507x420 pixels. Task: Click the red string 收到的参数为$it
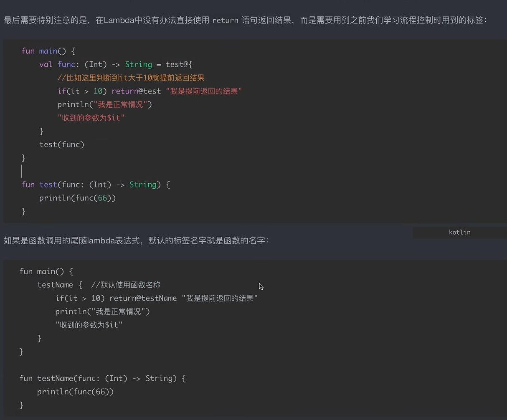(91, 118)
